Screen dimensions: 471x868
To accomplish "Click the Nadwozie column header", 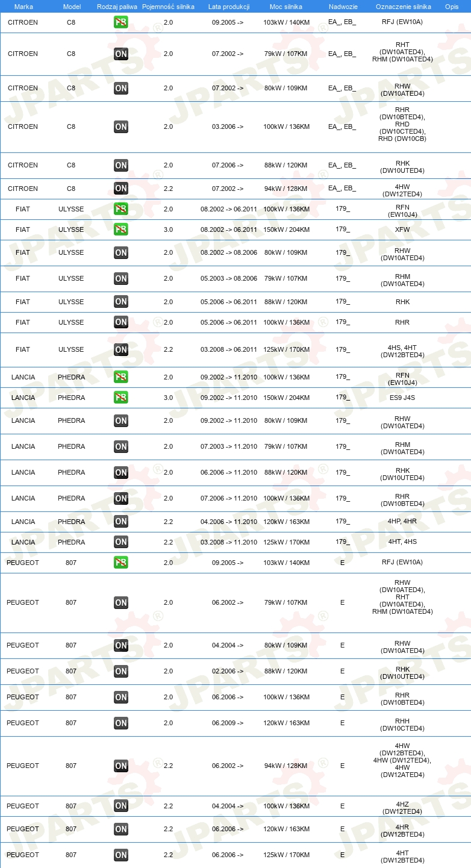I will point(343,7).
